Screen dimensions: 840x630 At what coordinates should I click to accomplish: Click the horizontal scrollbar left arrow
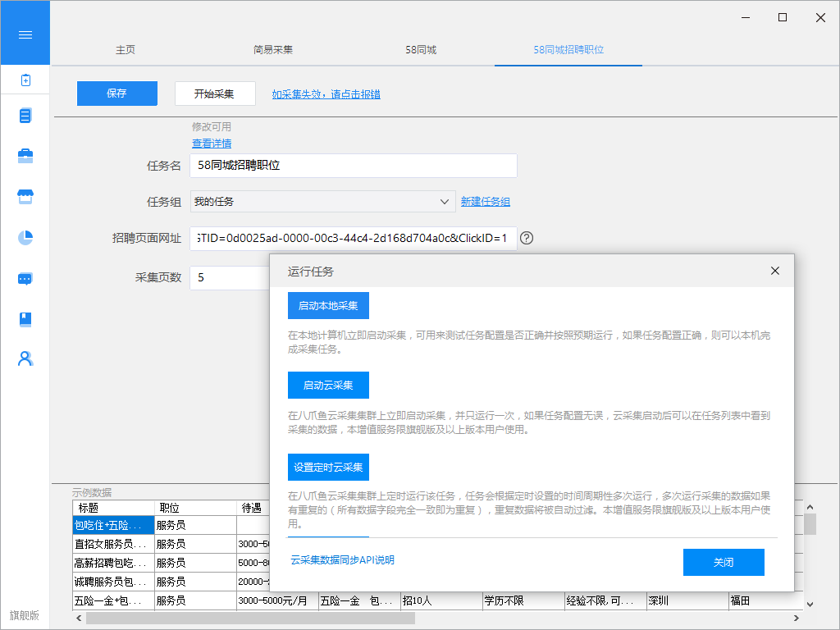click(79, 619)
